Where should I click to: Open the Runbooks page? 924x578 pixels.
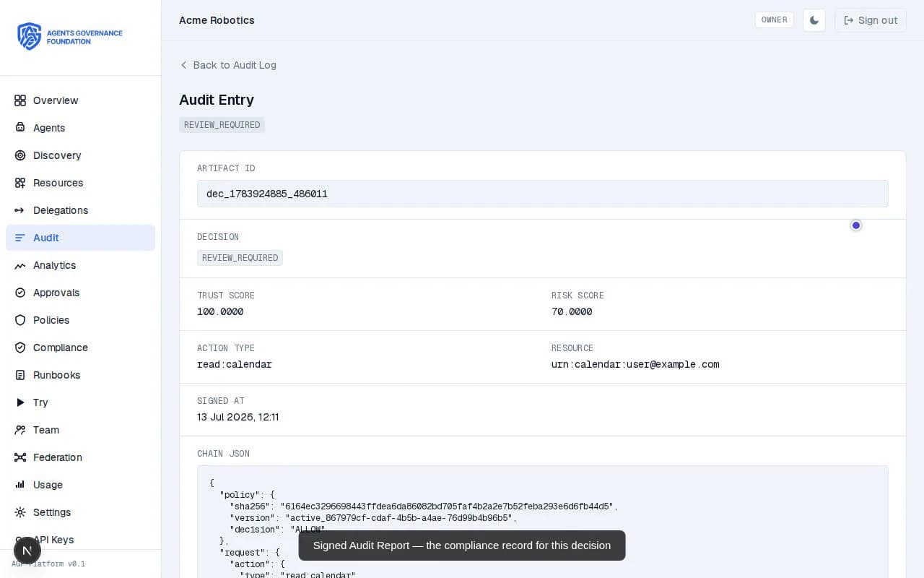80,375
